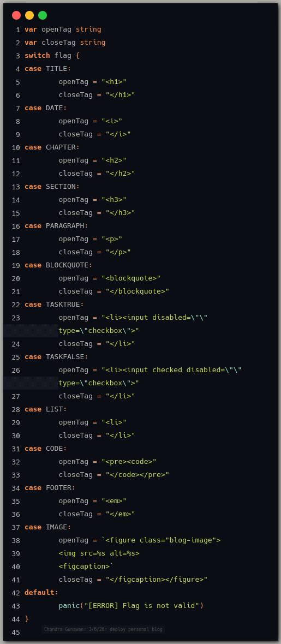
Task: Click the string "</figcaption></figure>"
Action: [157, 580]
